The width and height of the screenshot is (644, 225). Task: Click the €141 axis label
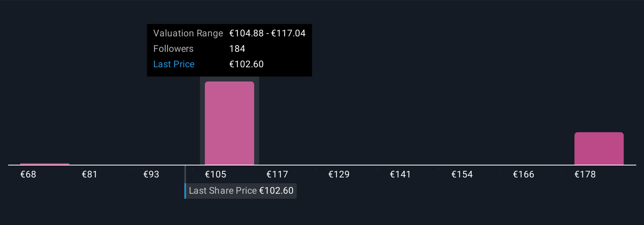click(x=400, y=174)
